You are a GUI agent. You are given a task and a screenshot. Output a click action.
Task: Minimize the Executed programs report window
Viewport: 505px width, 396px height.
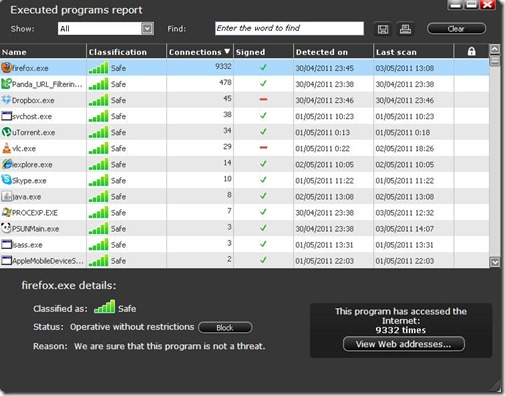(455, 4)
